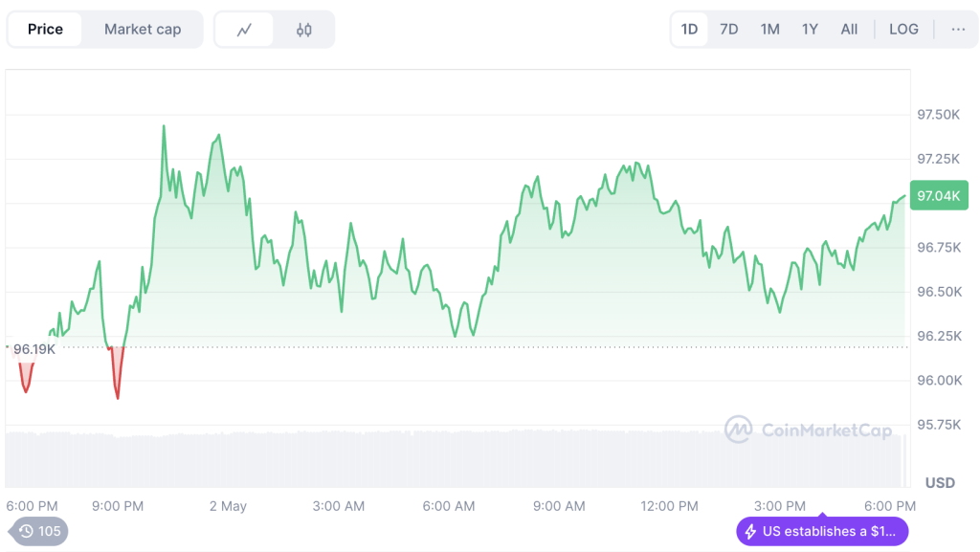Viewport: 980px width, 552px height.
Task: Click the 3:00 AM time label
Action: click(x=338, y=506)
